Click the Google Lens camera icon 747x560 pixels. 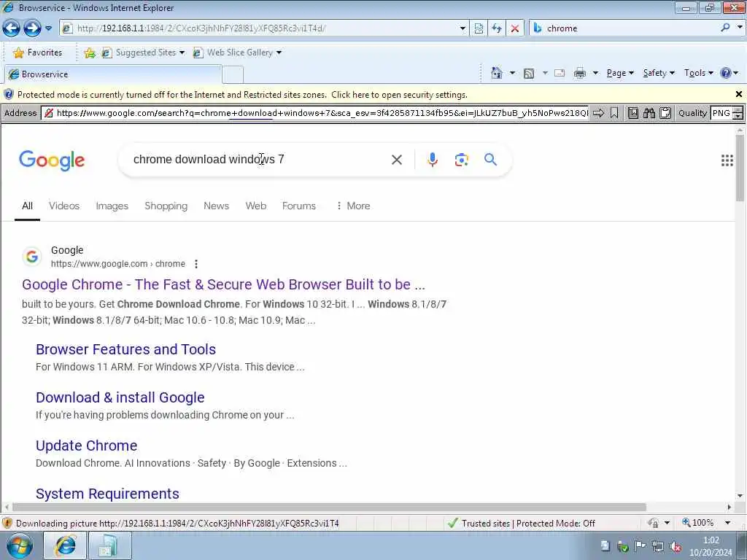[462, 160]
